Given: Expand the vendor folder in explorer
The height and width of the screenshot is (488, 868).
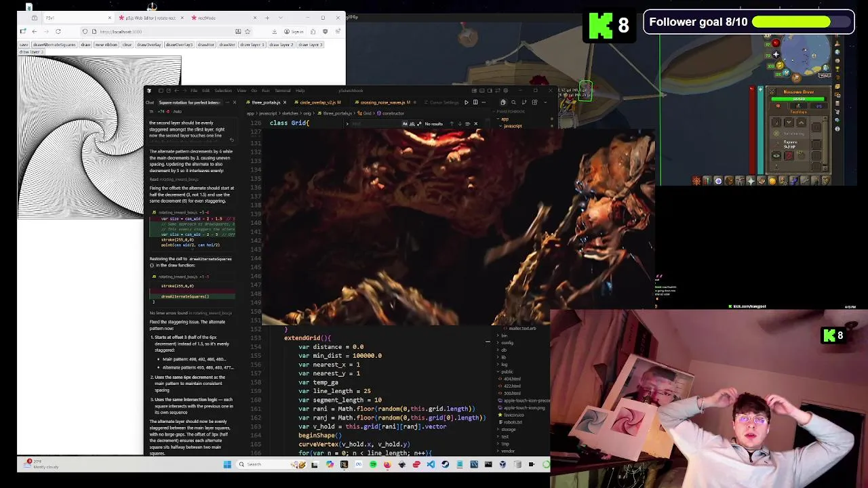Looking at the screenshot, I should (x=507, y=451).
